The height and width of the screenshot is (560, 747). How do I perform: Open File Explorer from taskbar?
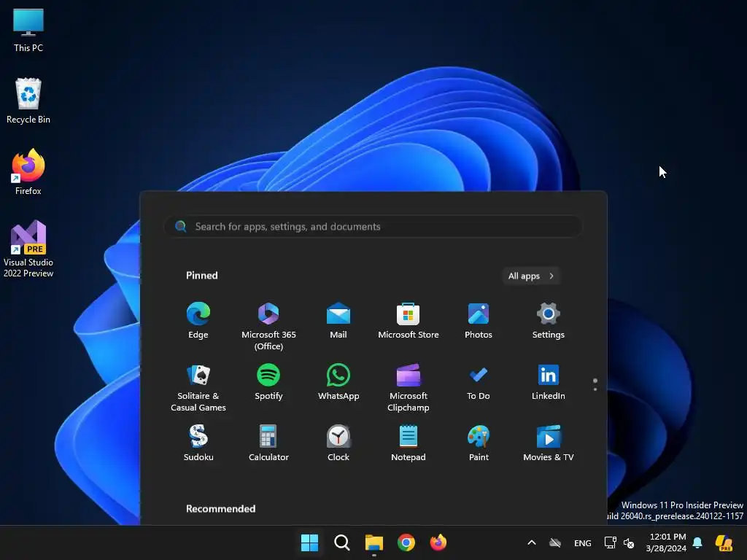pos(374,542)
